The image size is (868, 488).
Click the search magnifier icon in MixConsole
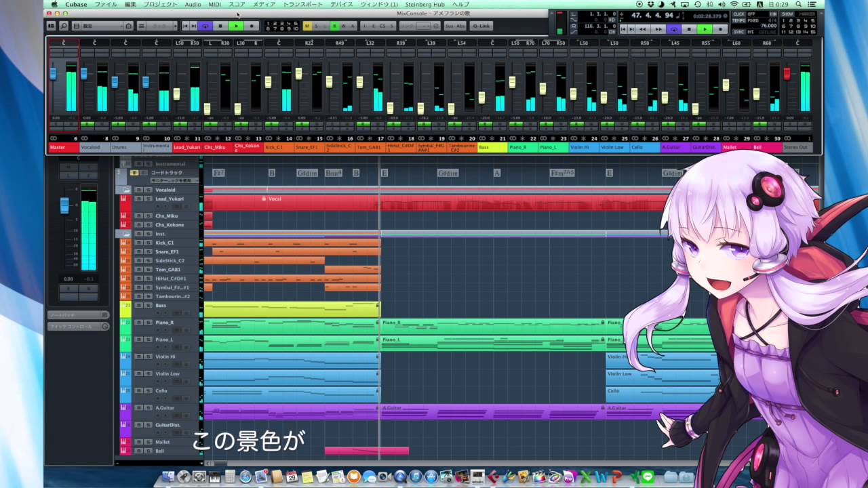point(64,26)
